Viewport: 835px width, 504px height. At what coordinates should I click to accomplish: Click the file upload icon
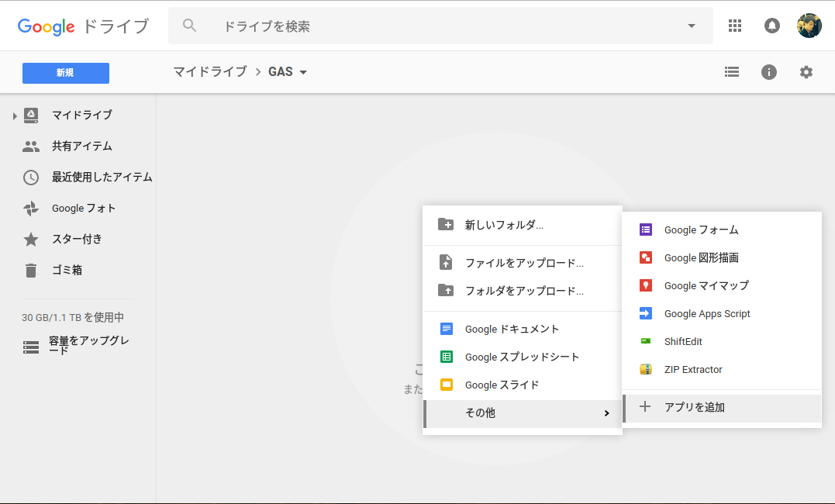446,262
